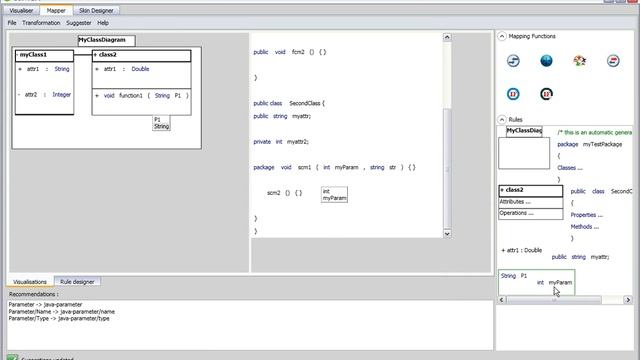The image size is (640, 360).
Task: Select the multicolored stars mapping function icon
Action: tap(580, 61)
